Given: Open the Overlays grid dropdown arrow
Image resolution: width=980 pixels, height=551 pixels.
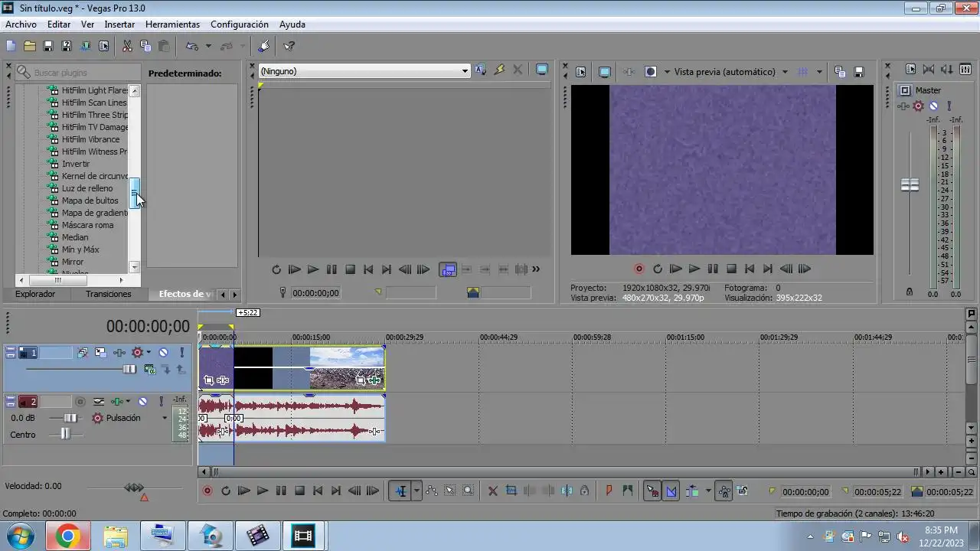Looking at the screenshot, I should [819, 71].
